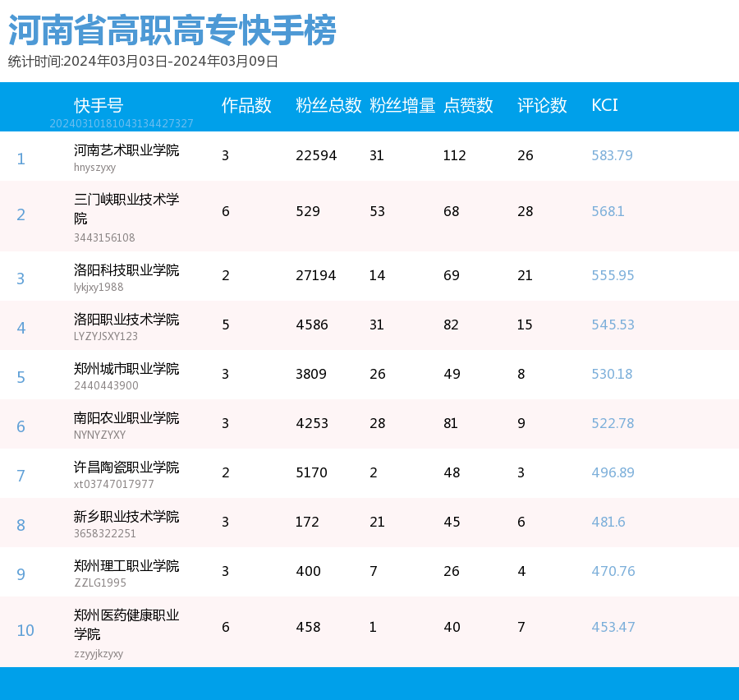Select 郑州理工职业学院 name
The width and height of the screenshot is (739, 700).
126,565
